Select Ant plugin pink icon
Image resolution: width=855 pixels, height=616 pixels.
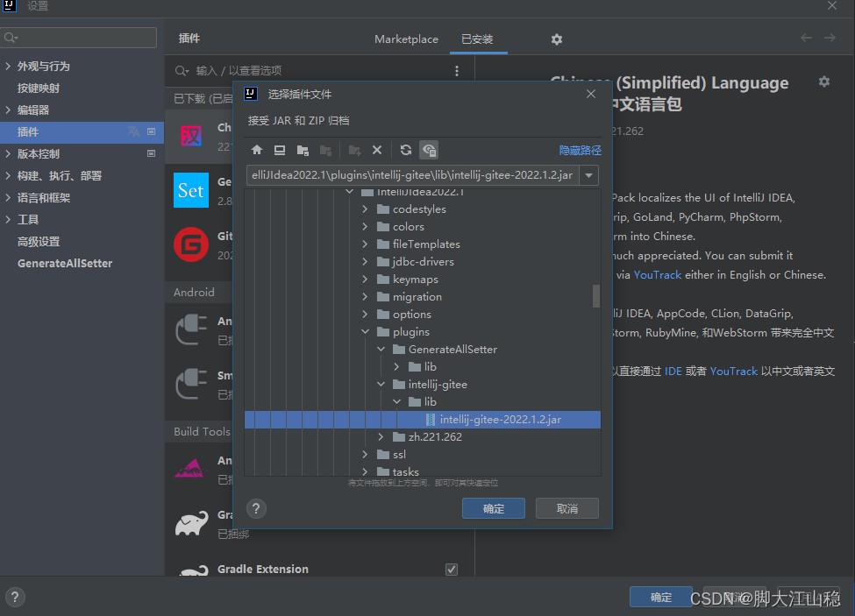point(191,469)
